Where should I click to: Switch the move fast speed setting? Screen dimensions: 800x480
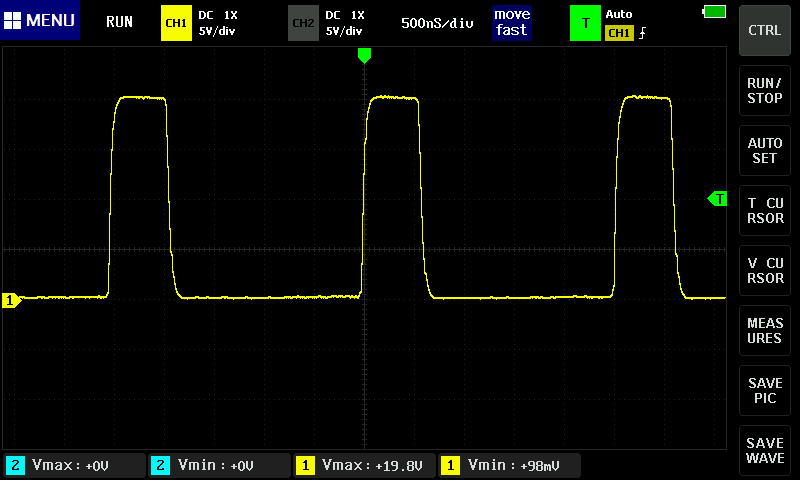[x=511, y=22]
